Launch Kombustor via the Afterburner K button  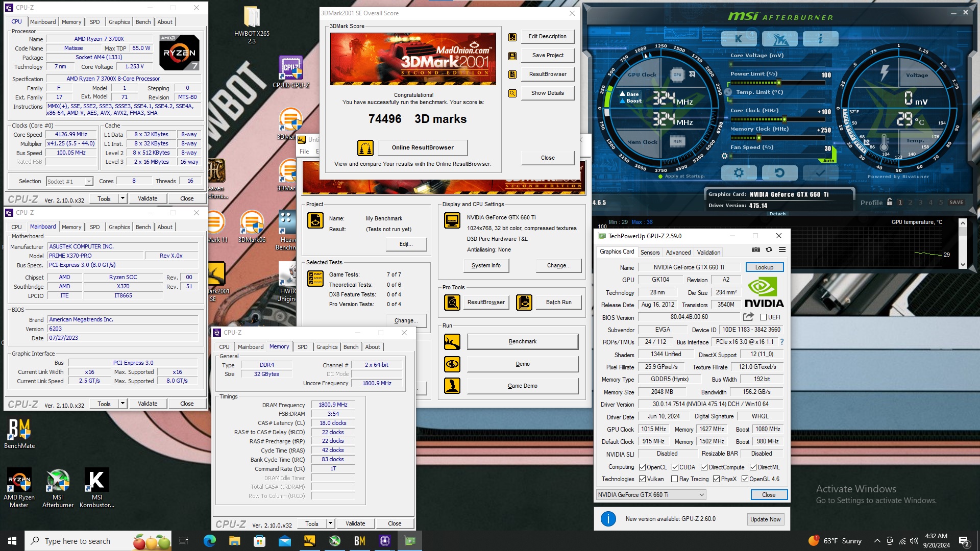tap(739, 39)
